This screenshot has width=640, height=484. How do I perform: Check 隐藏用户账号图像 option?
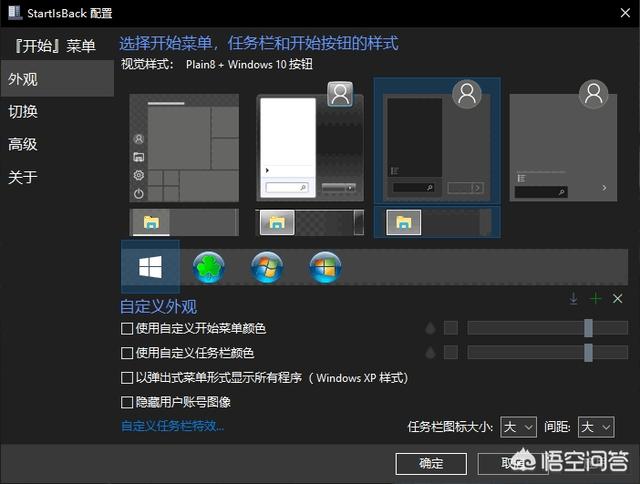(x=127, y=402)
